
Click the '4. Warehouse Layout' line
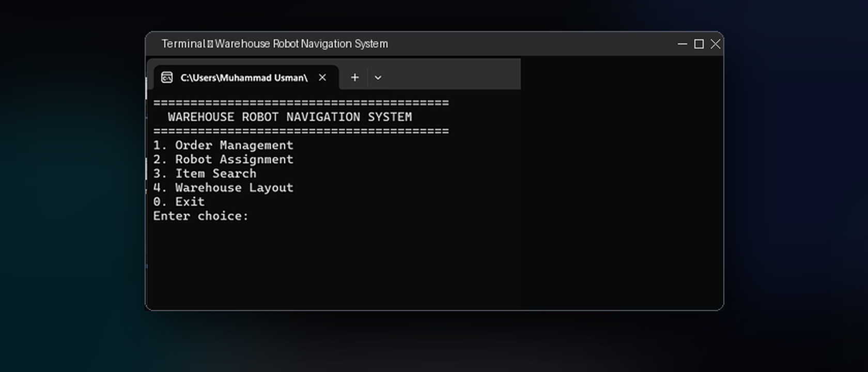pyautogui.click(x=223, y=188)
